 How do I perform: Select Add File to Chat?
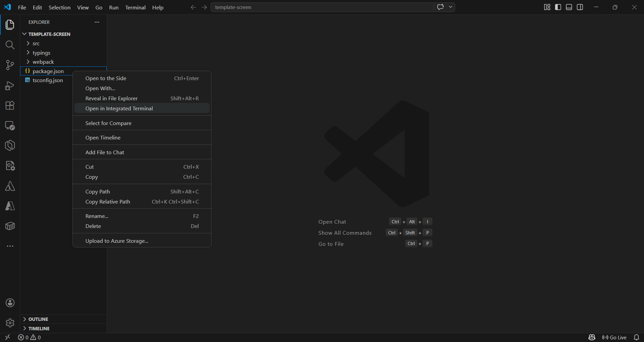tap(142, 152)
